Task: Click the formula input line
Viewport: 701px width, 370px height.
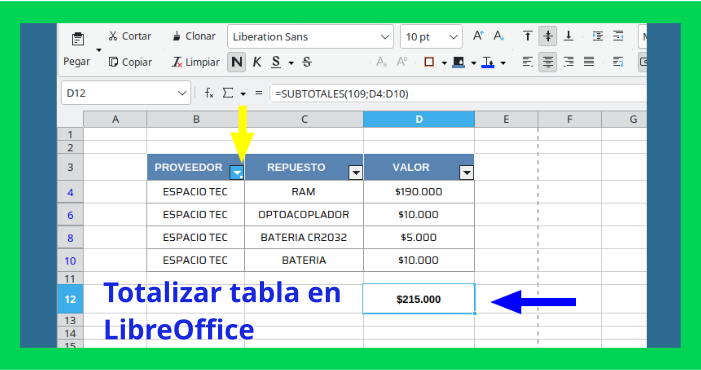Action: coord(458,93)
